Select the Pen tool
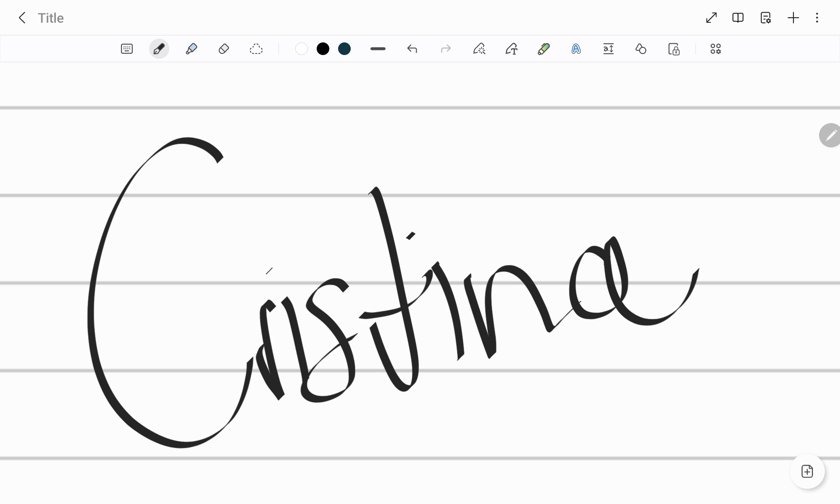This screenshot has width=840, height=504. 159,49
